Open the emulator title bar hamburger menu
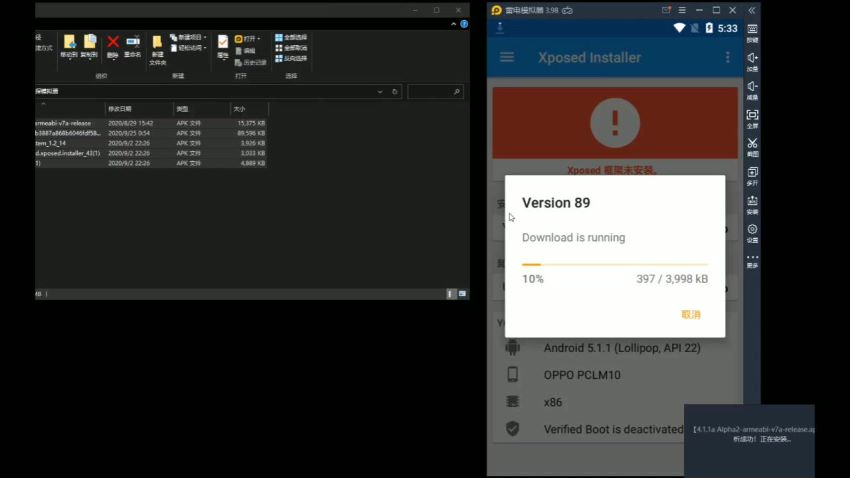This screenshot has height=478, width=850. [682, 10]
